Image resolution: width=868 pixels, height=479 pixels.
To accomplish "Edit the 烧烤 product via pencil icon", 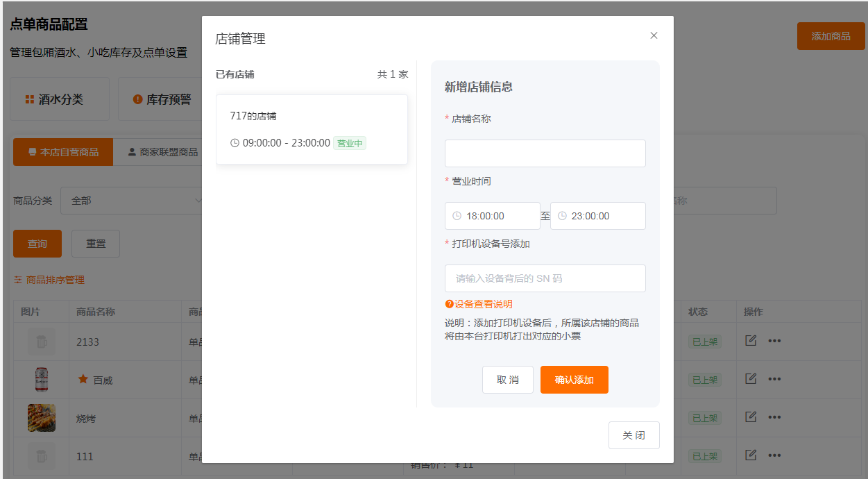I will [x=751, y=417].
